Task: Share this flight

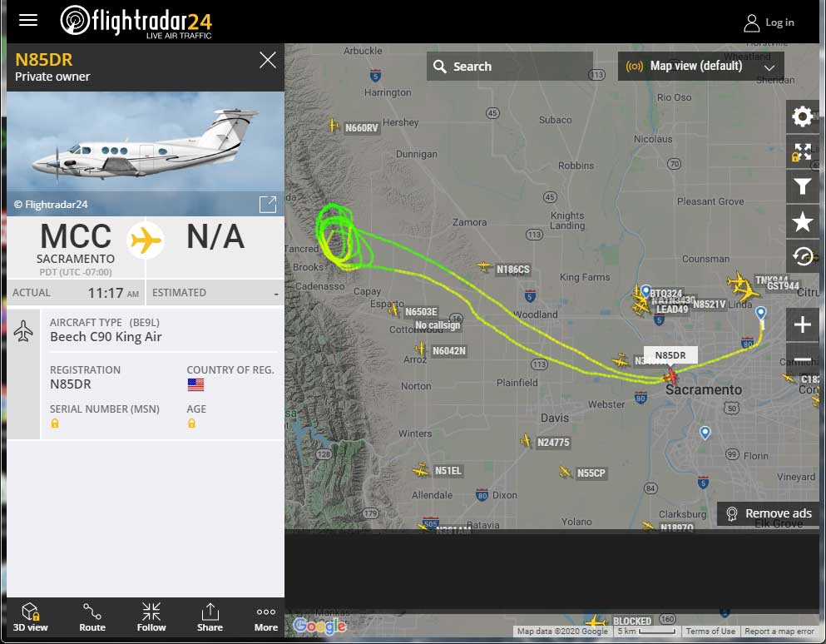Action: click(x=210, y=617)
